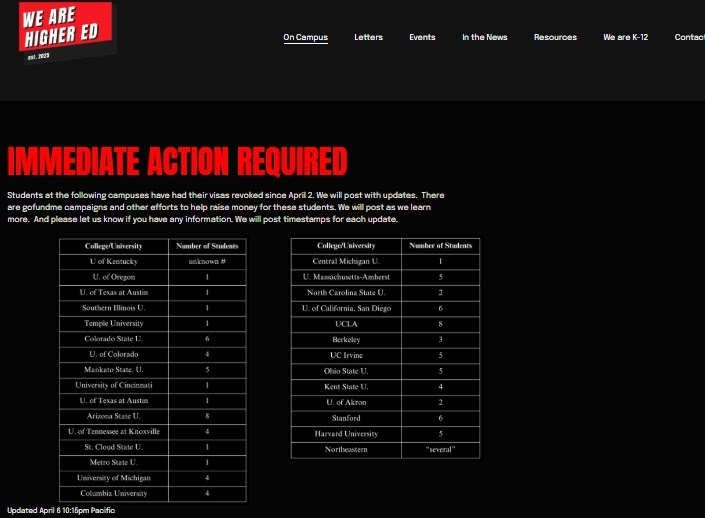
Task: Select the Northeastern cell
Action: (346, 450)
